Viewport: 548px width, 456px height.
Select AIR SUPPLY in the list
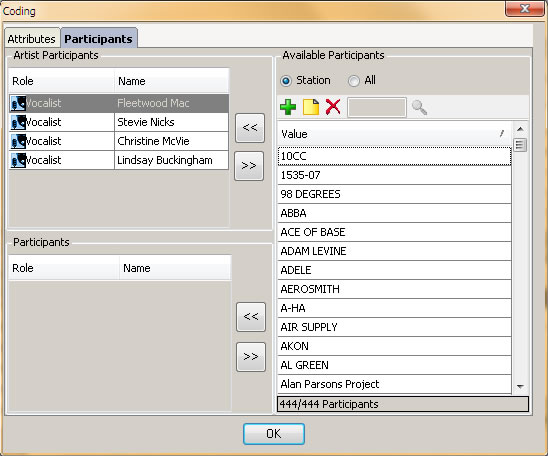pyautogui.click(x=395, y=327)
